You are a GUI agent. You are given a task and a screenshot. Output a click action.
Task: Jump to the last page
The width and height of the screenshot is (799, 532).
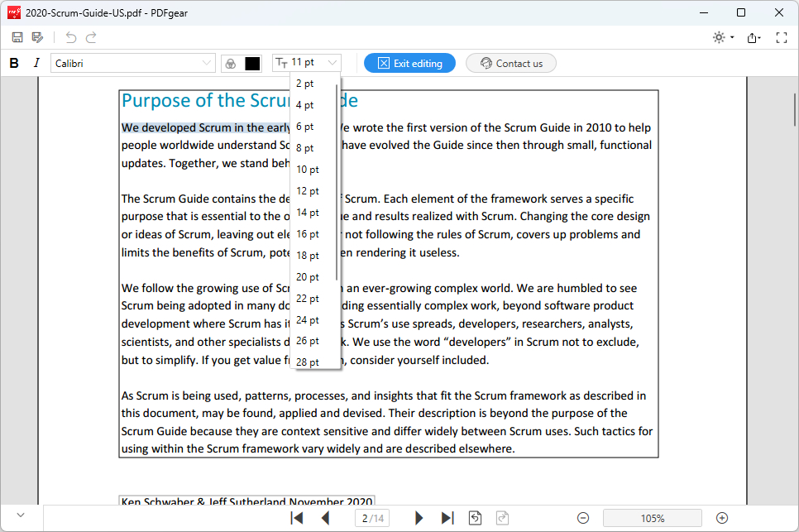(x=447, y=518)
